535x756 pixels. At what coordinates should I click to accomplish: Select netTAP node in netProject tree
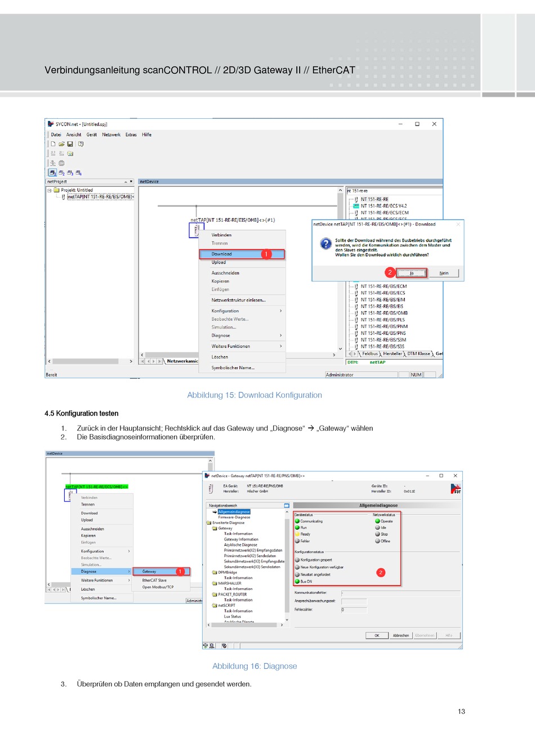[x=100, y=197]
